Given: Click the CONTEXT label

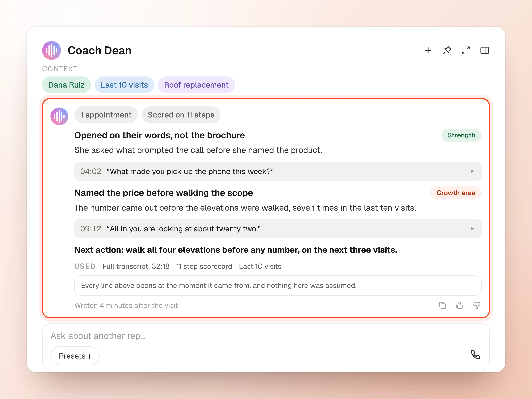Looking at the screenshot, I should [x=60, y=69].
